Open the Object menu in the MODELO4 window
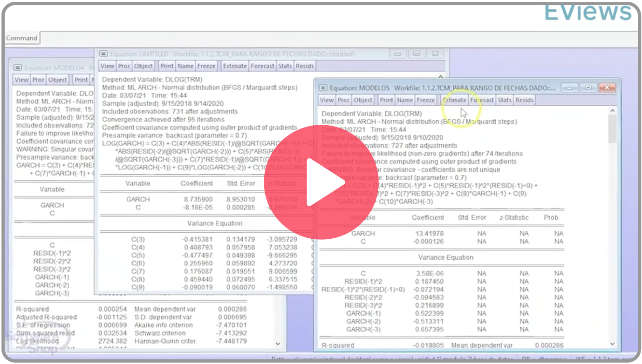 point(58,80)
